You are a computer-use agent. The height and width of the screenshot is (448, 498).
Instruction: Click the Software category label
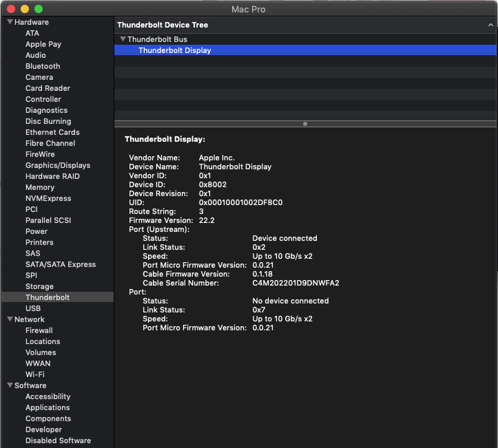[x=30, y=385]
